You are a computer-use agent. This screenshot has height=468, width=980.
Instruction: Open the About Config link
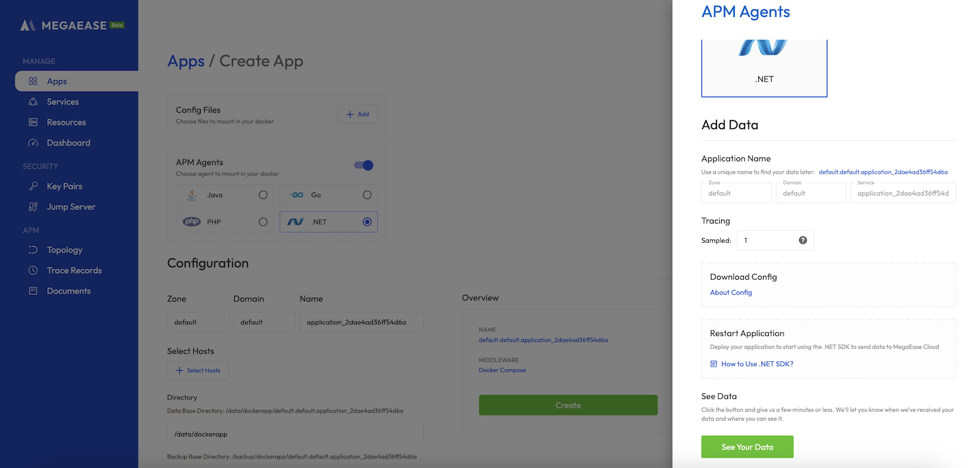[x=731, y=293]
